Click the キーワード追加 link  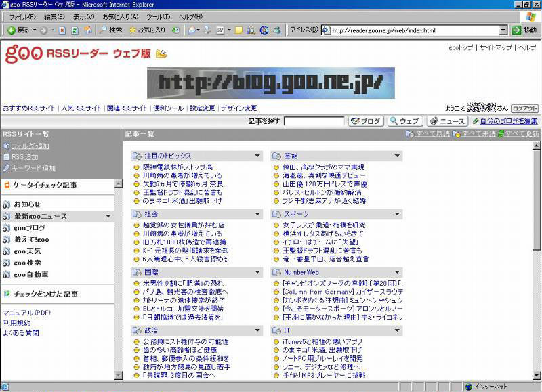click(33, 168)
